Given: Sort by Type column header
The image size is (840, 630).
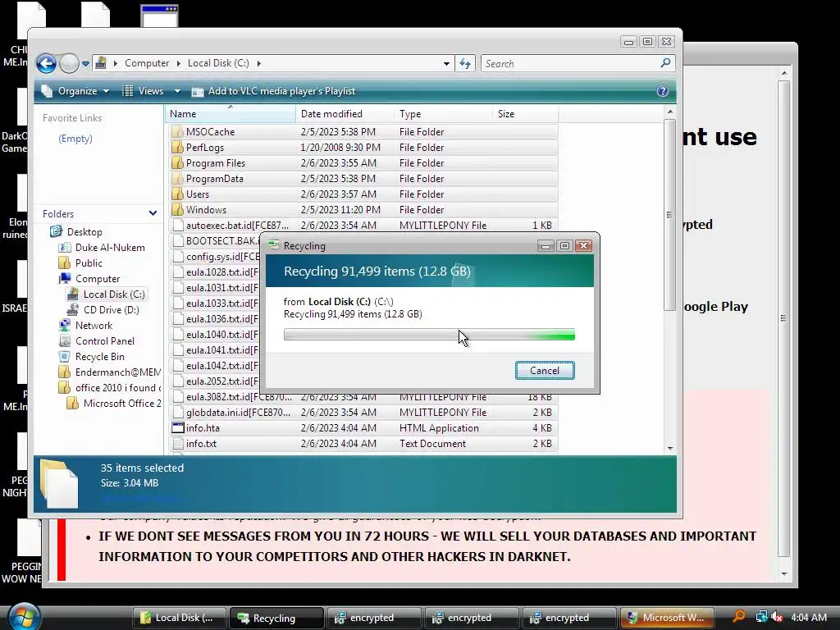Looking at the screenshot, I should point(443,113).
